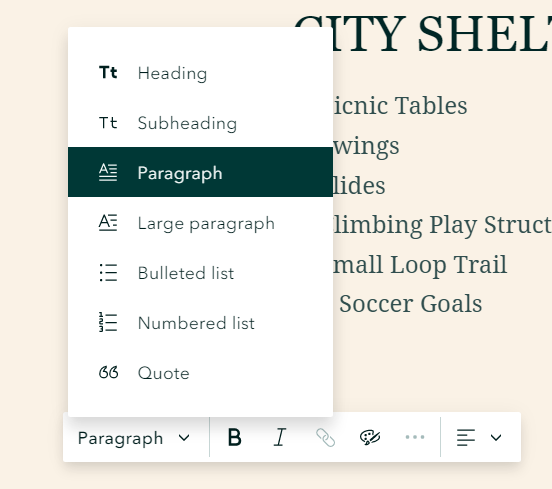Choose Subheading from the style menu
This screenshot has width=552, height=489.
pyautogui.click(x=200, y=123)
